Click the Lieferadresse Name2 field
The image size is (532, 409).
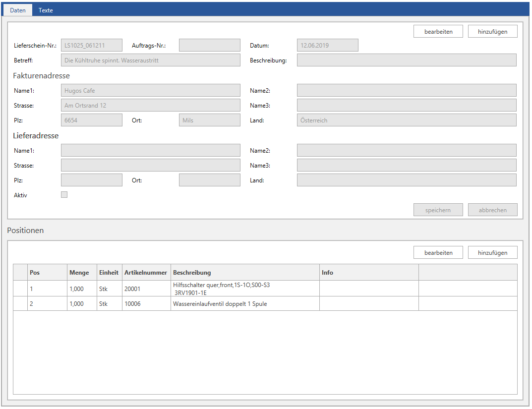[407, 151]
